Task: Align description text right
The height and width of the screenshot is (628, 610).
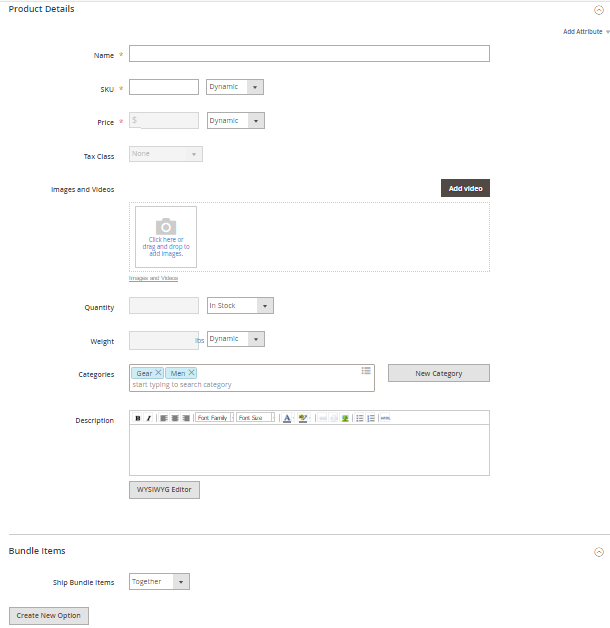Action: (x=186, y=418)
